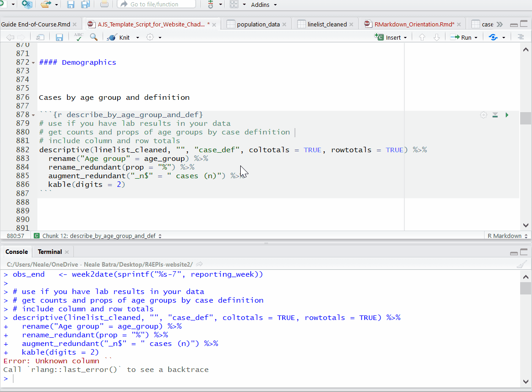Run spell check on the document
Screen dimensions: 532x392
tap(78, 37)
